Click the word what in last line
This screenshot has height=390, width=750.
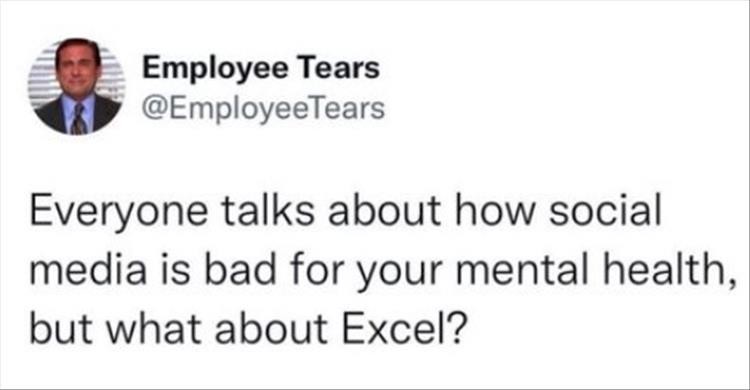(154, 329)
